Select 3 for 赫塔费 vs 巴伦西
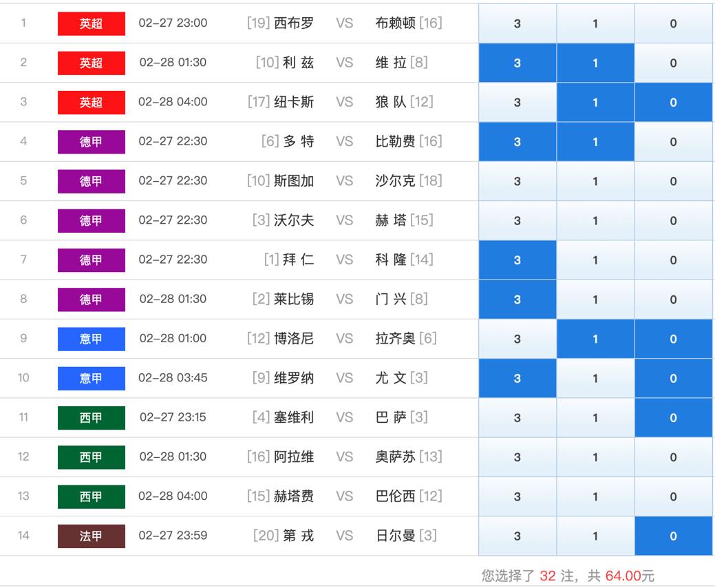Image resolution: width=715 pixels, height=588 pixels. [x=517, y=496]
